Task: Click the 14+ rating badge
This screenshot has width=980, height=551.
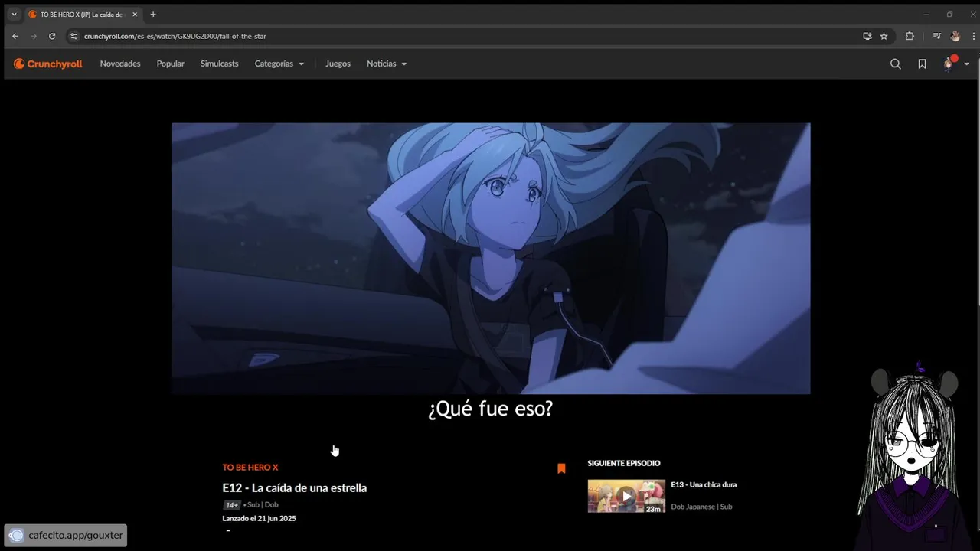Action: pyautogui.click(x=232, y=505)
